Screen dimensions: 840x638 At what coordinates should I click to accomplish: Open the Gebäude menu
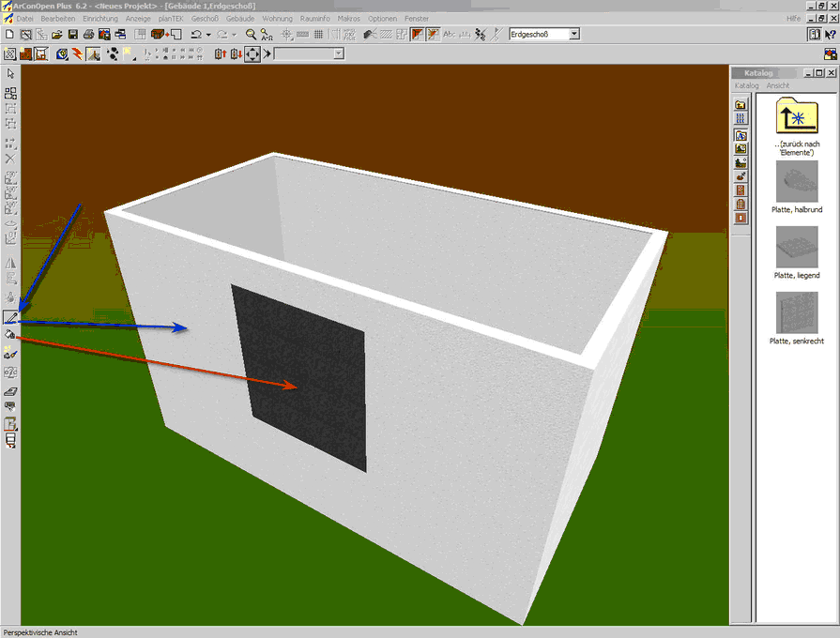[x=240, y=19]
